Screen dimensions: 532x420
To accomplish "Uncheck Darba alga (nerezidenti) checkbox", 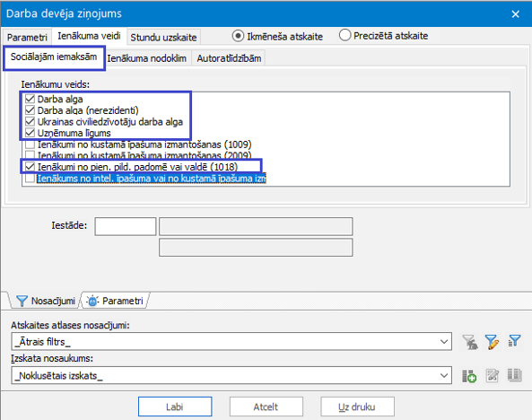I will point(30,110).
